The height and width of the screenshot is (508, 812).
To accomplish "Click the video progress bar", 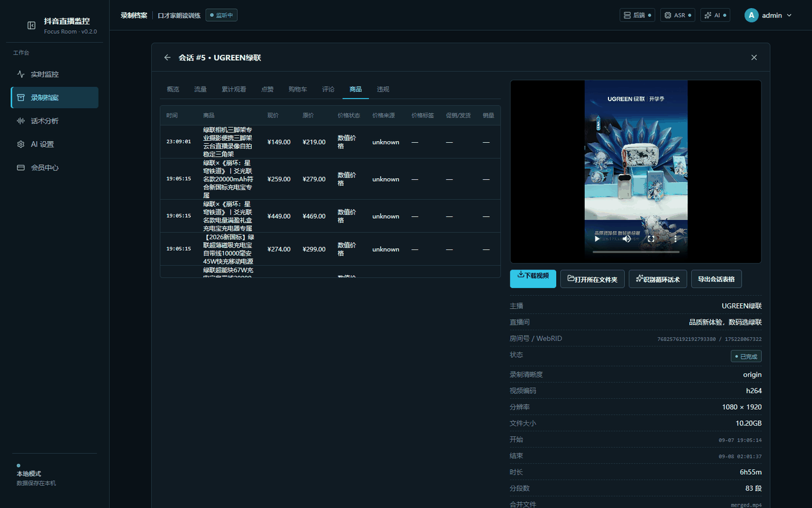I will pos(636,252).
